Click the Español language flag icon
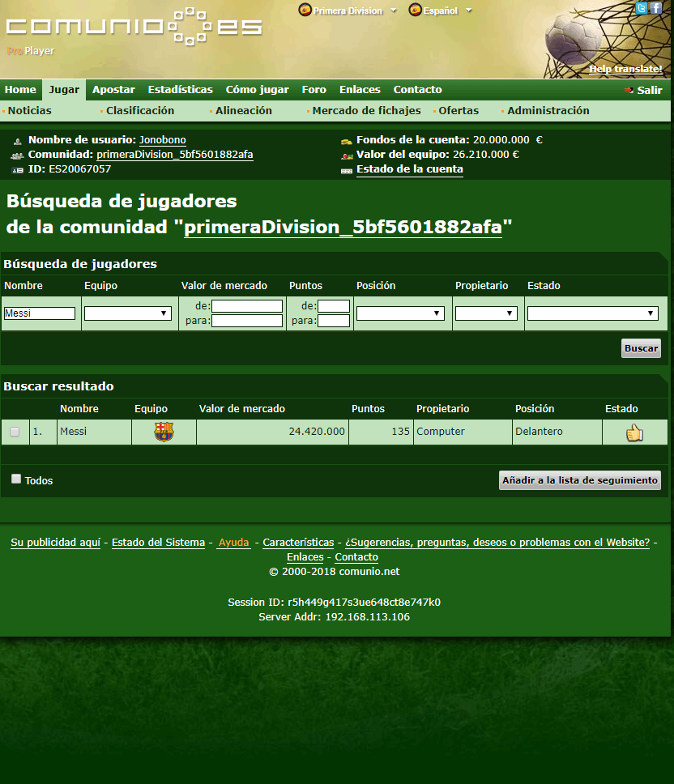Screen dimensions: 674x784 (x=416, y=11)
